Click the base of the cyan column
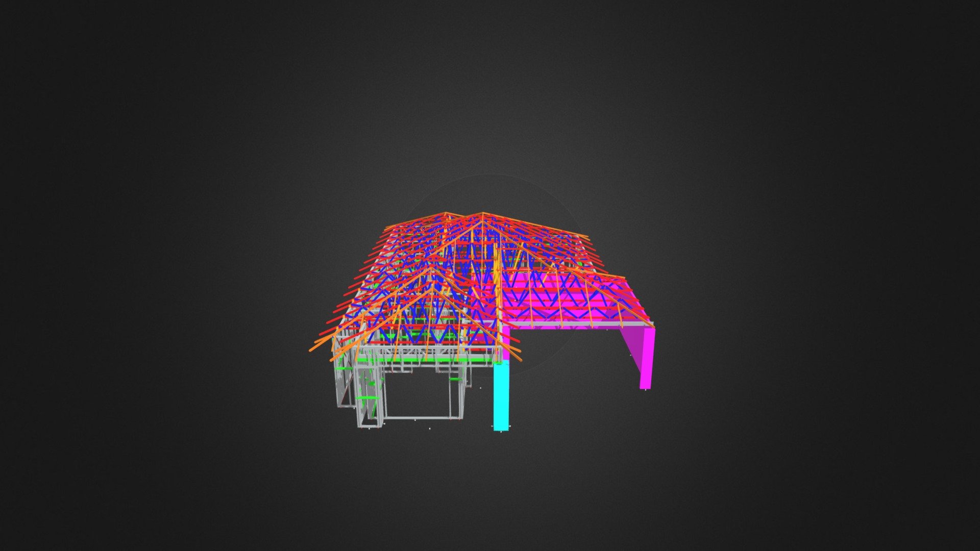This screenshot has height=551, width=980. 501,428
